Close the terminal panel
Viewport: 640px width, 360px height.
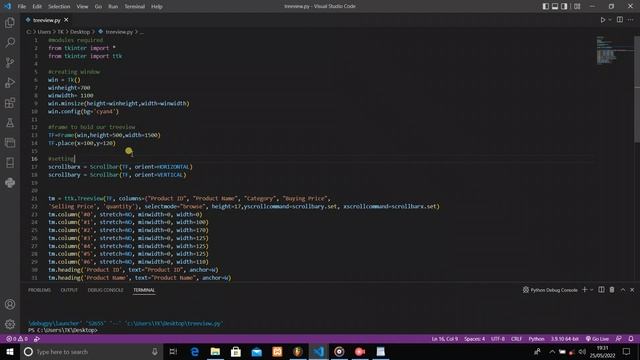[632, 290]
